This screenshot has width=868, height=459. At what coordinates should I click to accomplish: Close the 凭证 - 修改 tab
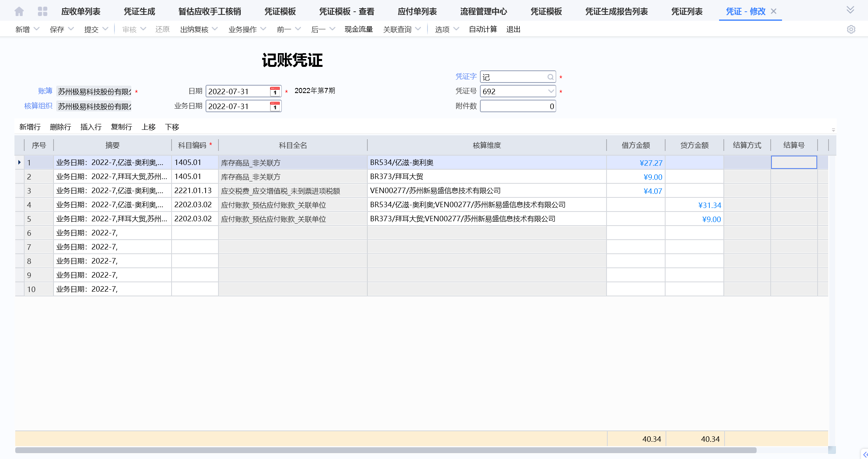tap(773, 11)
